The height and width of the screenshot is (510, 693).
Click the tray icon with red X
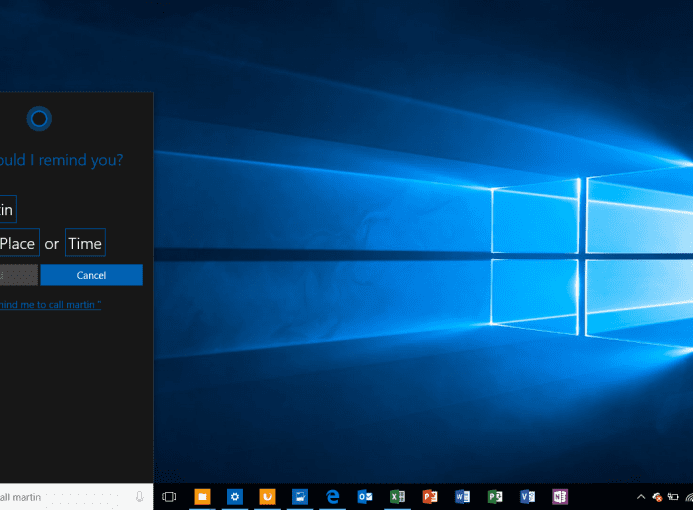pos(657,497)
